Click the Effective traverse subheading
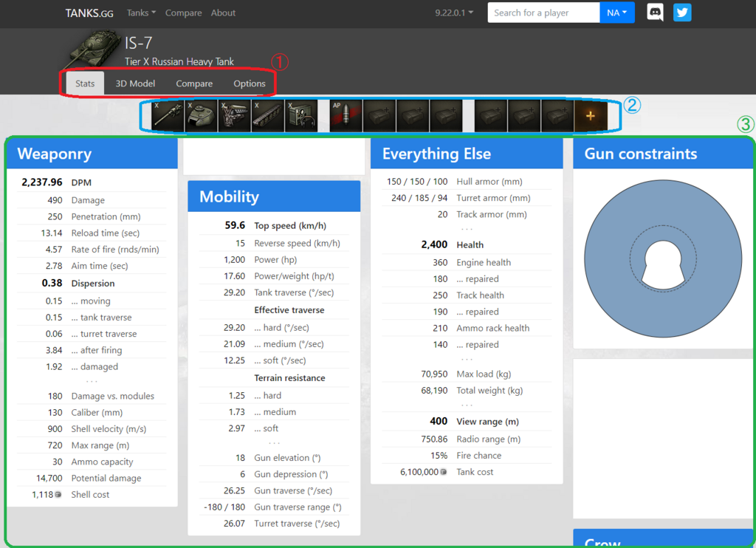 coord(289,310)
